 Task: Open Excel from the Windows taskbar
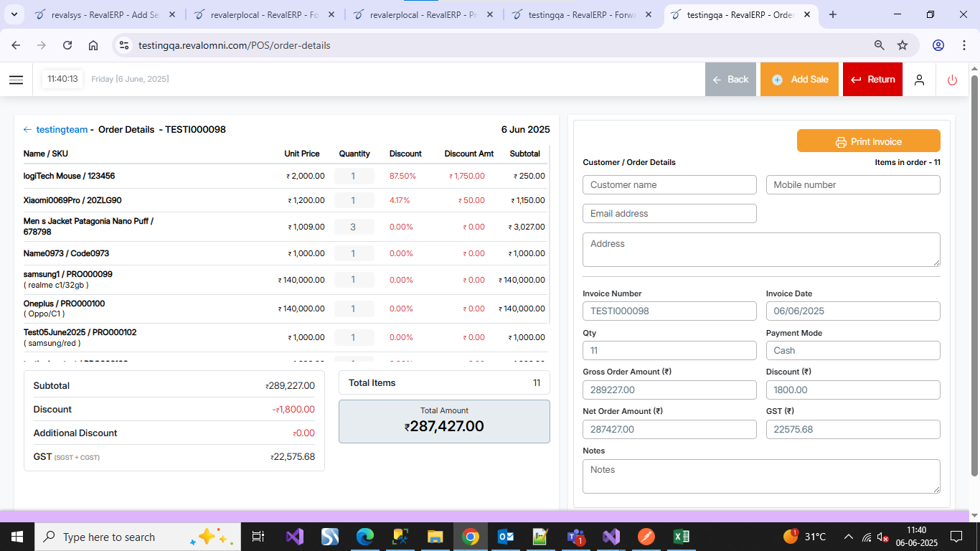click(x=681, y=537)
